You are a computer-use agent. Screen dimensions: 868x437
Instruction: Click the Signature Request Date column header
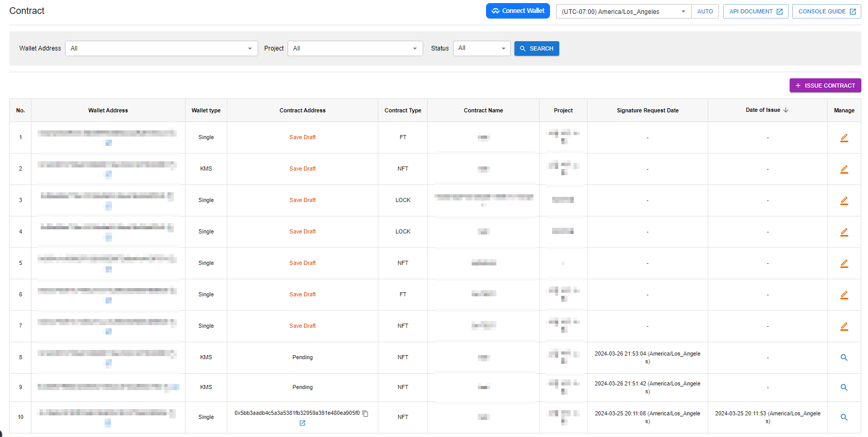click(x=648, y=110)
